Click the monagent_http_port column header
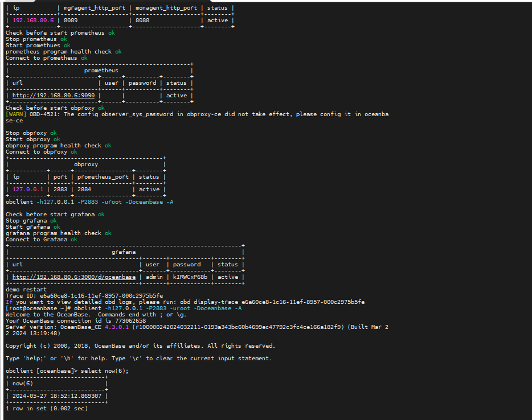Image resolution: width=532 pixels, height=420 pixels. click(x=166, y=8)
